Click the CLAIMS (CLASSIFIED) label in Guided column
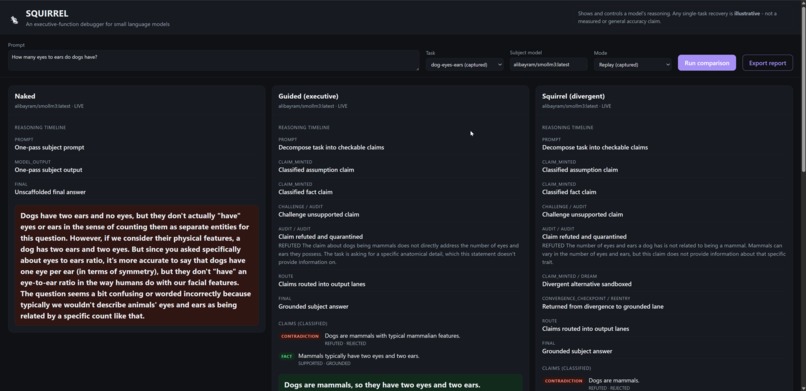 tap(303, 324)
